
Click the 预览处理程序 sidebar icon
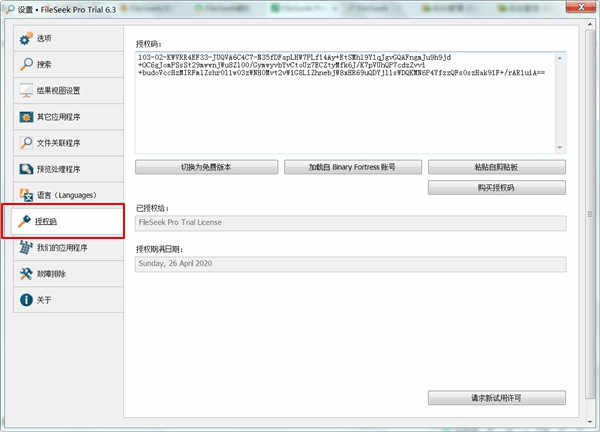[x=26, y=169]
